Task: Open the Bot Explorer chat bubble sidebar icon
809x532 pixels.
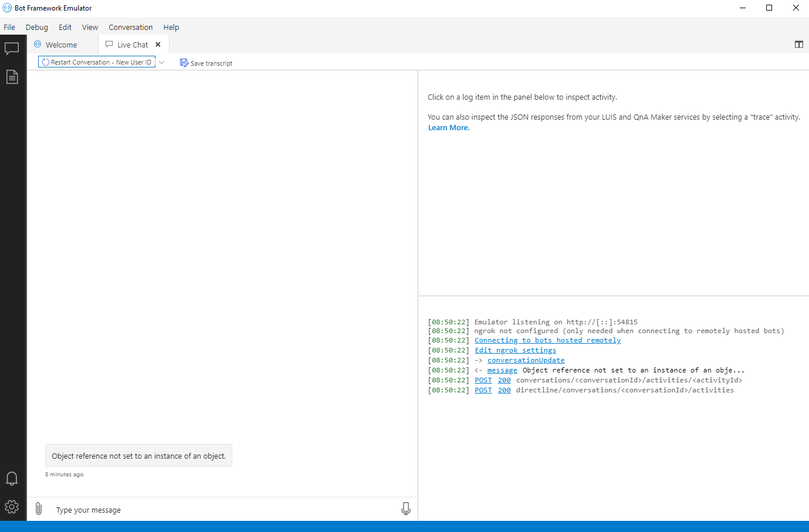Action: coord(12,49)
